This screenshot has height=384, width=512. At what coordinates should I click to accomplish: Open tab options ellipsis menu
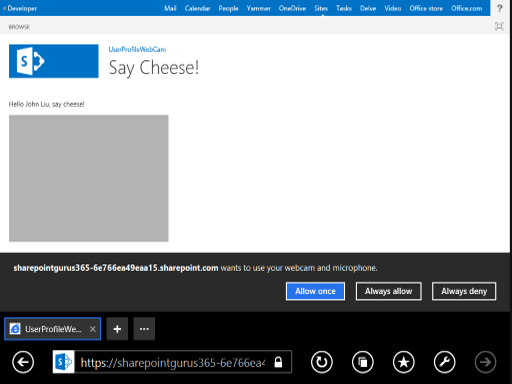click(x=144, y=329)
